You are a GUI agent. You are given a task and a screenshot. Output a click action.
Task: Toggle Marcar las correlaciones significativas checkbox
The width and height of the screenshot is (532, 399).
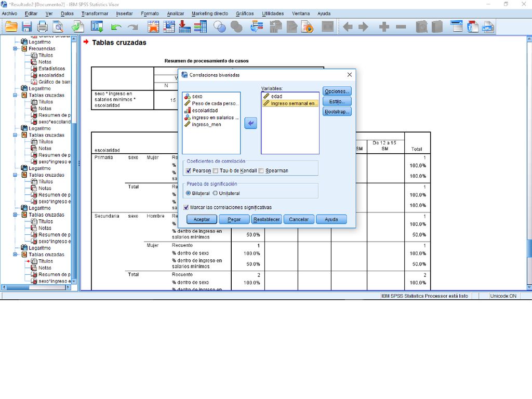[x=186, y=207]
